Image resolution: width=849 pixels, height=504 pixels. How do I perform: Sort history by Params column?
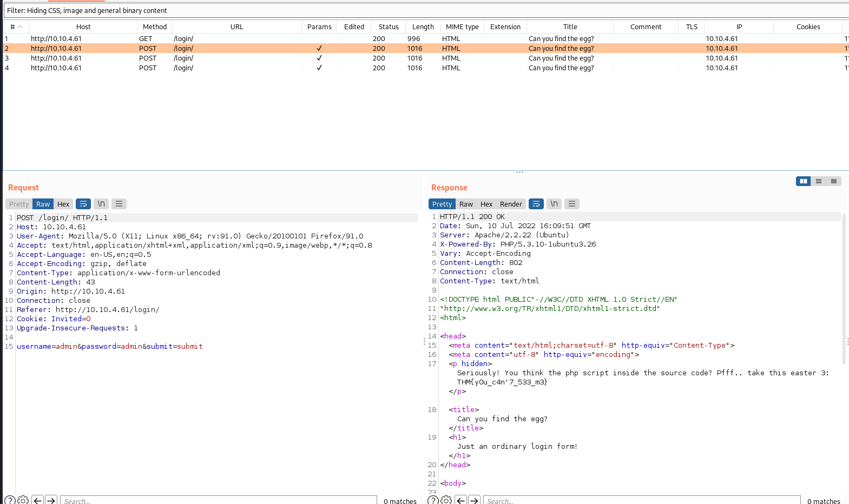point(319,26)
